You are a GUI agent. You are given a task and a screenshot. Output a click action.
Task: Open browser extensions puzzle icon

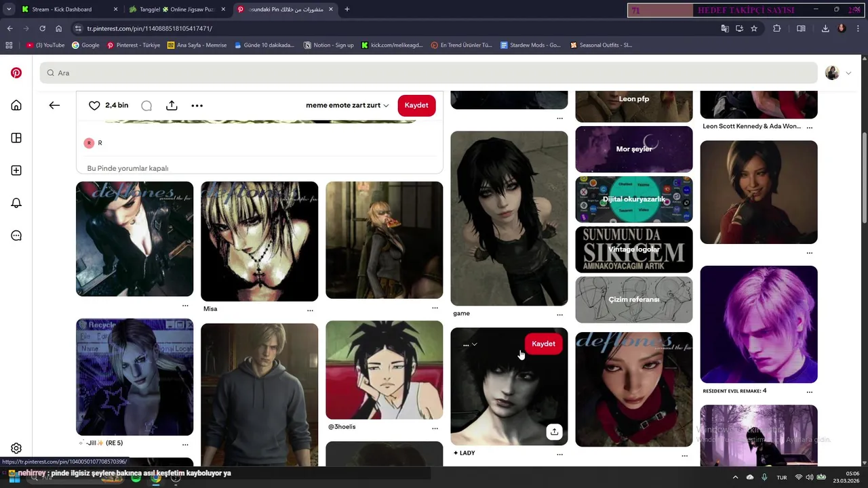[x=777, y=28]
